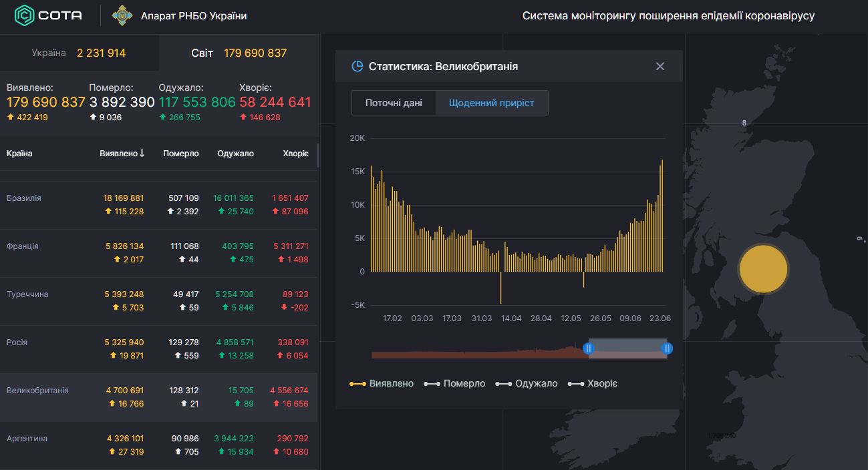Toggle the Виявлено legend series
The width and height of the screenshot is (868, 470).
pos(382,384)
